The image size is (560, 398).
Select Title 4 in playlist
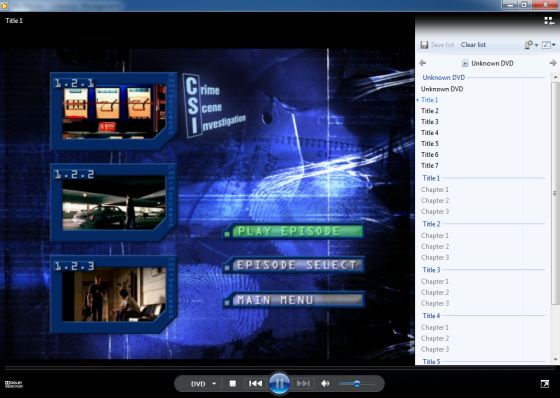(430, 133)
